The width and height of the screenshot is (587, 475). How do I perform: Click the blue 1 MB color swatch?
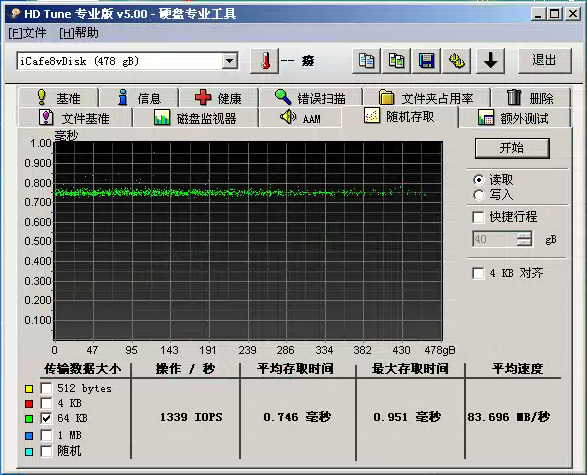[29, 436]
